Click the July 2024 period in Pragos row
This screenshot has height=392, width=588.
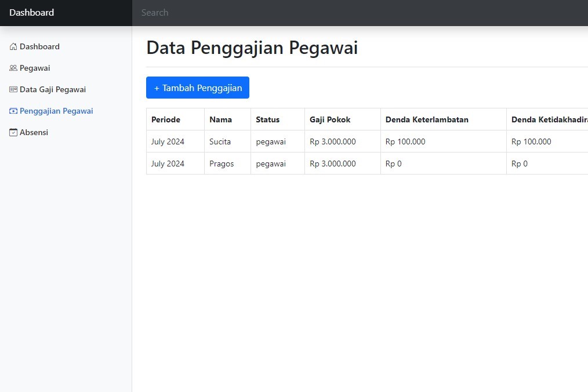[168, 164]
